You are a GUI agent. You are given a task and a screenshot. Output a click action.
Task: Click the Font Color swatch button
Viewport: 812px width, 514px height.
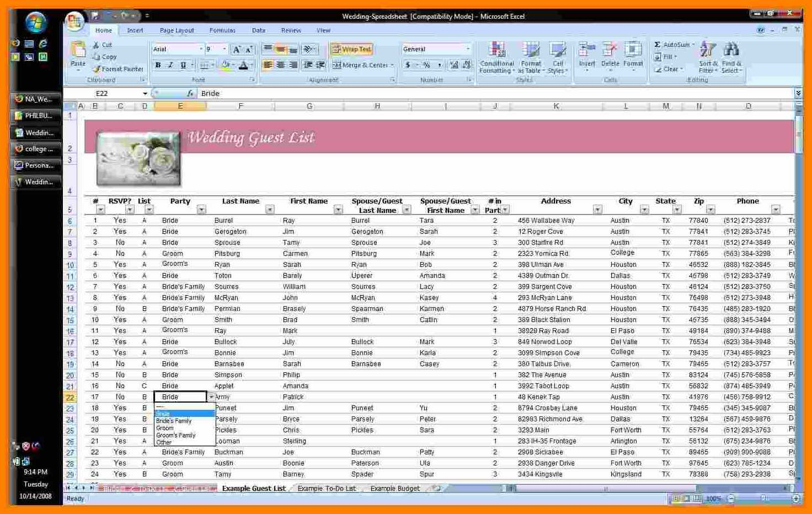(243, 65)
